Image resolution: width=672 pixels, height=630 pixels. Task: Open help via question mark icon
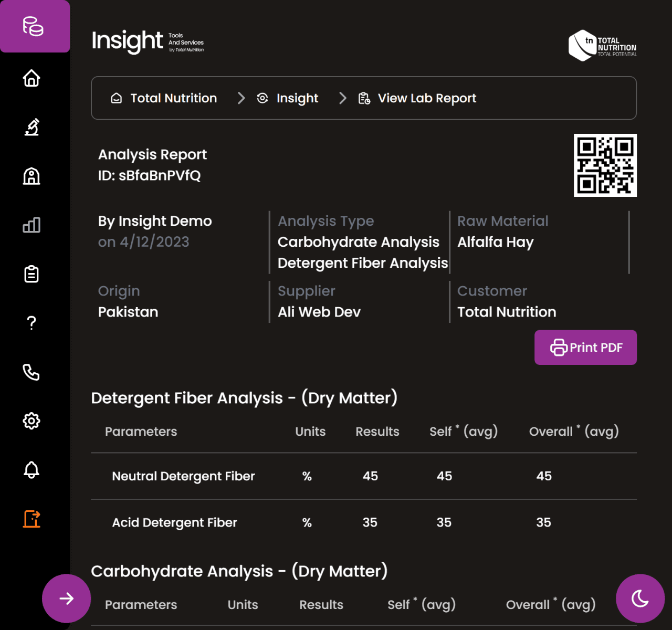(x=31, y=323)
